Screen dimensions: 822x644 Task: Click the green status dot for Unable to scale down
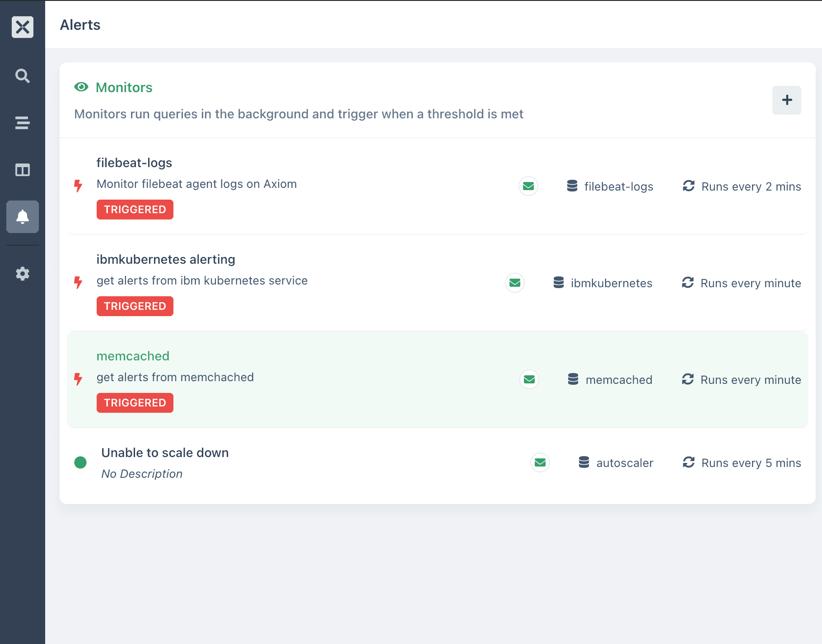tap(80, 462)
